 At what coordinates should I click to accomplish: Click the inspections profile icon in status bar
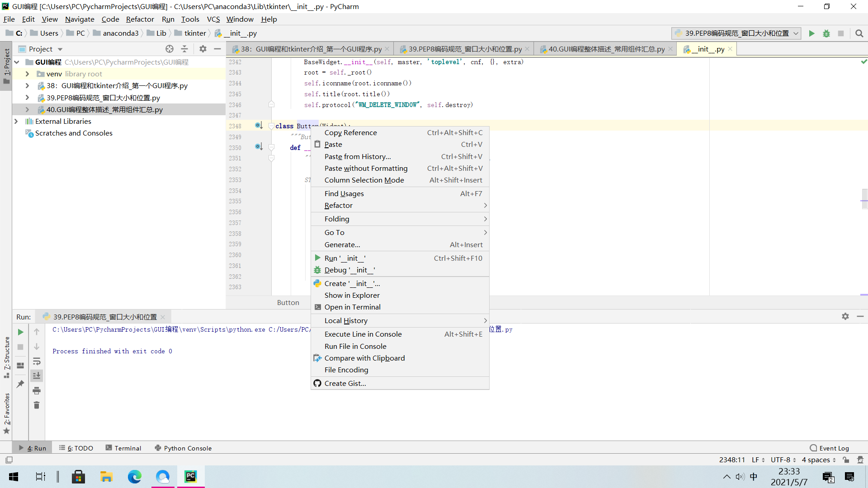(x=860, y=460)
